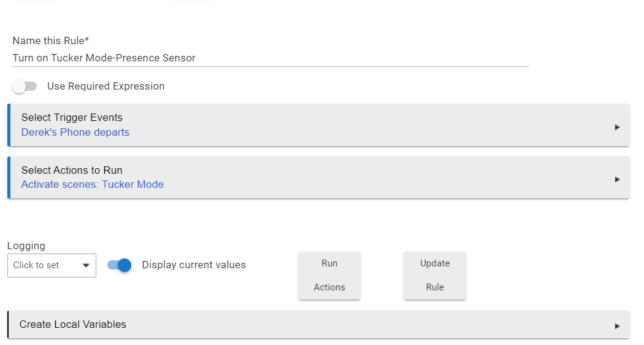Click the Logging section label

[x=26, y=246]
